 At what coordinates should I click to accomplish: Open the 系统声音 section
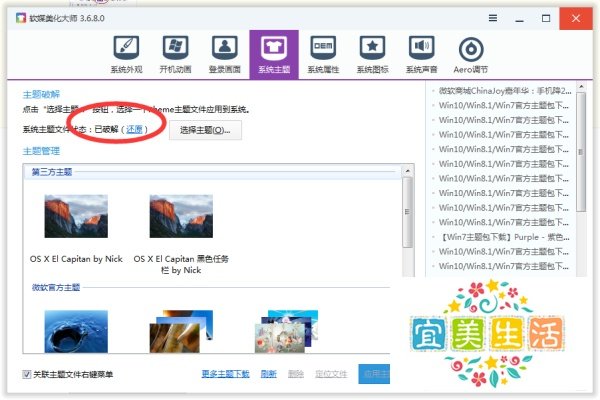tap(421, 55)
